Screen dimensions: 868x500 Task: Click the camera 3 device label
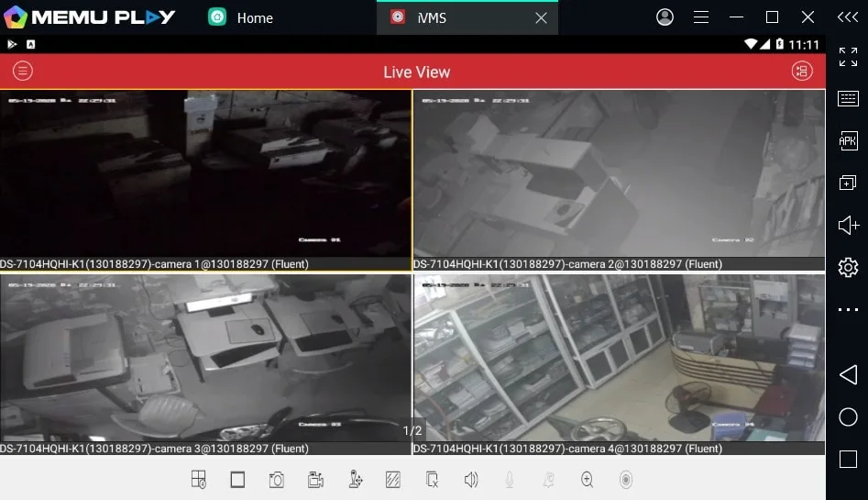click(x=155, y=449)
